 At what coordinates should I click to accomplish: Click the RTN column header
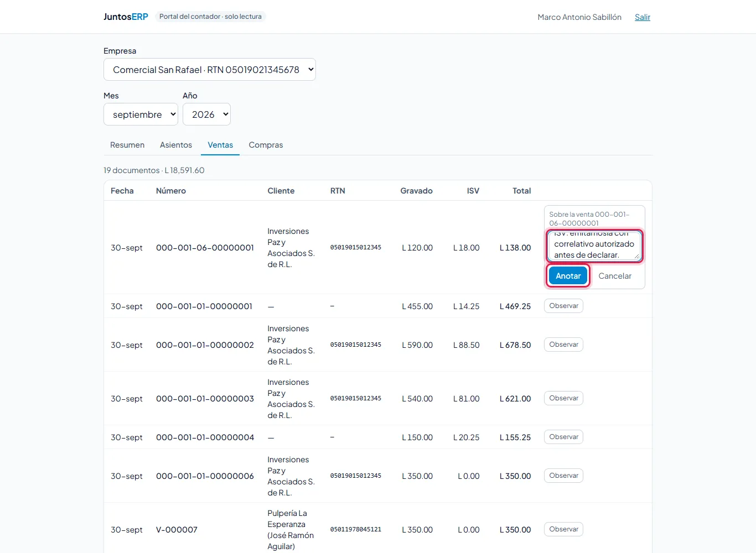[x=338, y=191]
